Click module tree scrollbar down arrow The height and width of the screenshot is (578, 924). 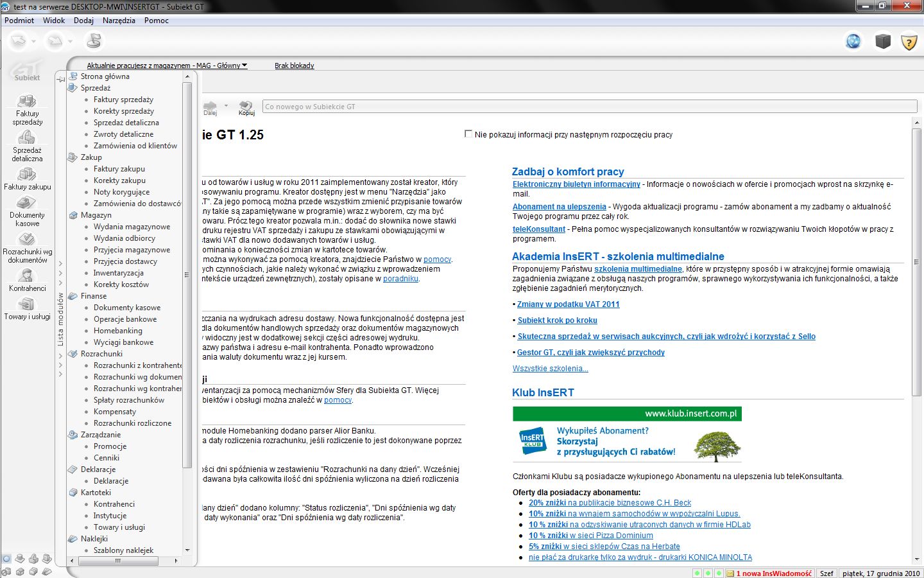(x=187, y=550)
